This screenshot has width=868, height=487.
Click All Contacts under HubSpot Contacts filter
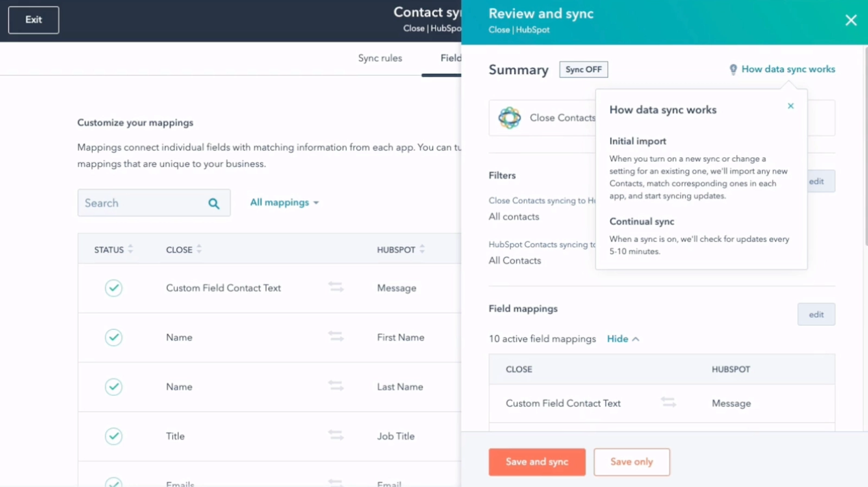tap(515, 260)
